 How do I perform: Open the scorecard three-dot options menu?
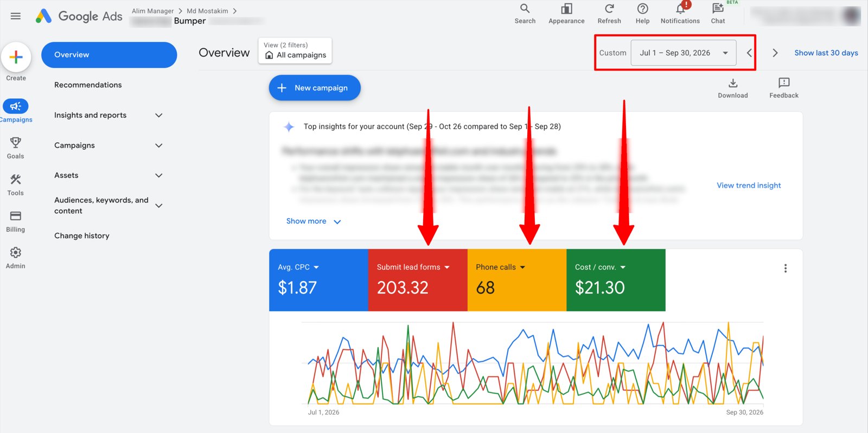coord(785,268)
